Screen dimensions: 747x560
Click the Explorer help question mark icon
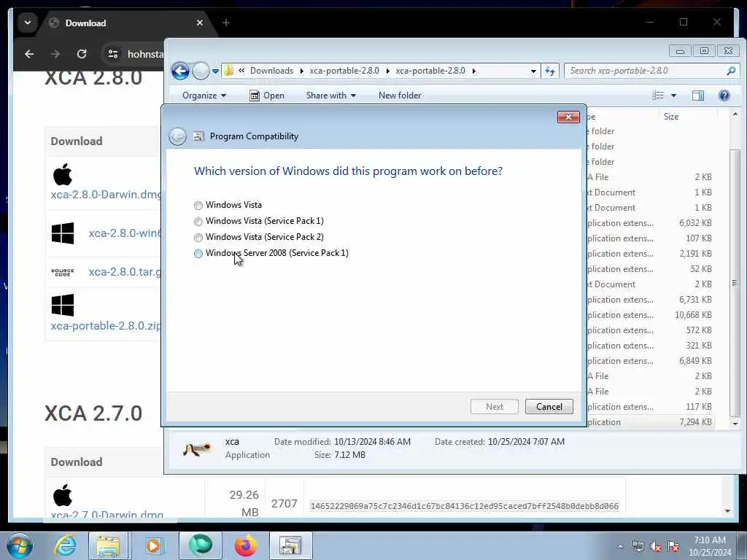(724, 96)
